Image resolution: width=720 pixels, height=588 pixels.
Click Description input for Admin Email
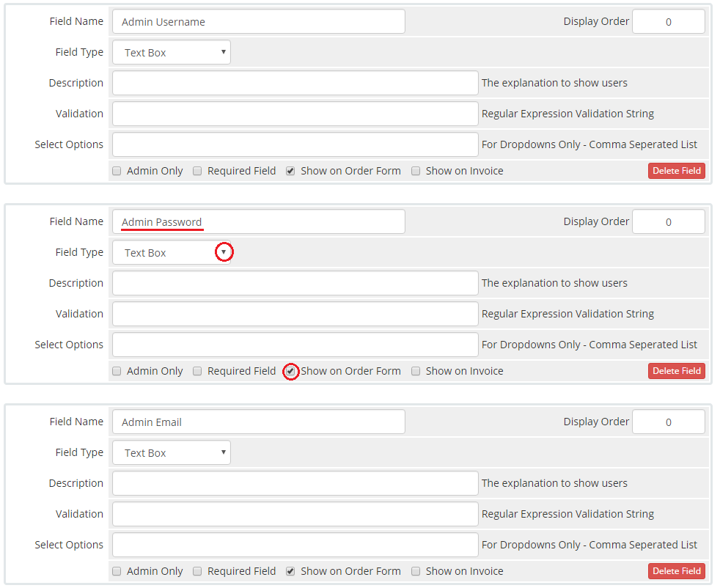[x=295, y=483]
